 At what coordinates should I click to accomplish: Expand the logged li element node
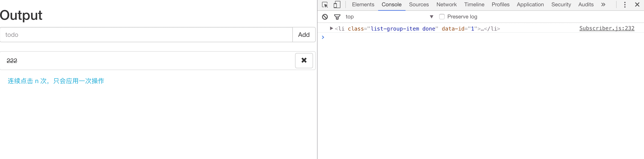coord(331,29)
